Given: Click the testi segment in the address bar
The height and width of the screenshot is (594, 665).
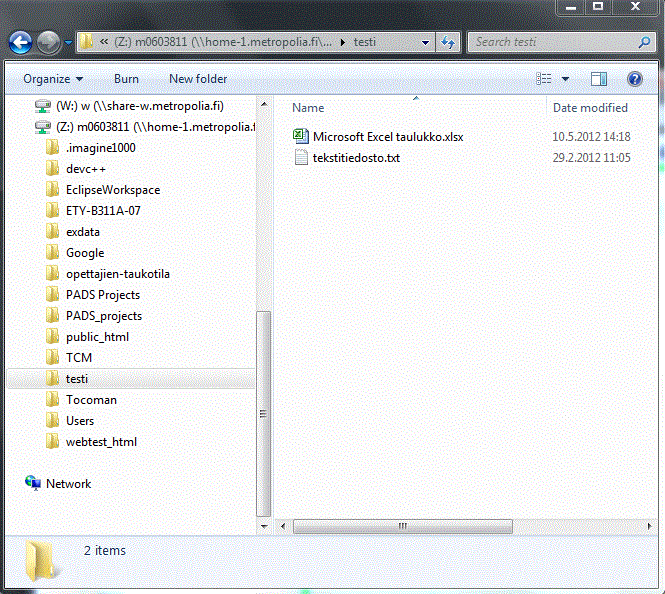Looking at the screenshot, I should coord(365,42).
